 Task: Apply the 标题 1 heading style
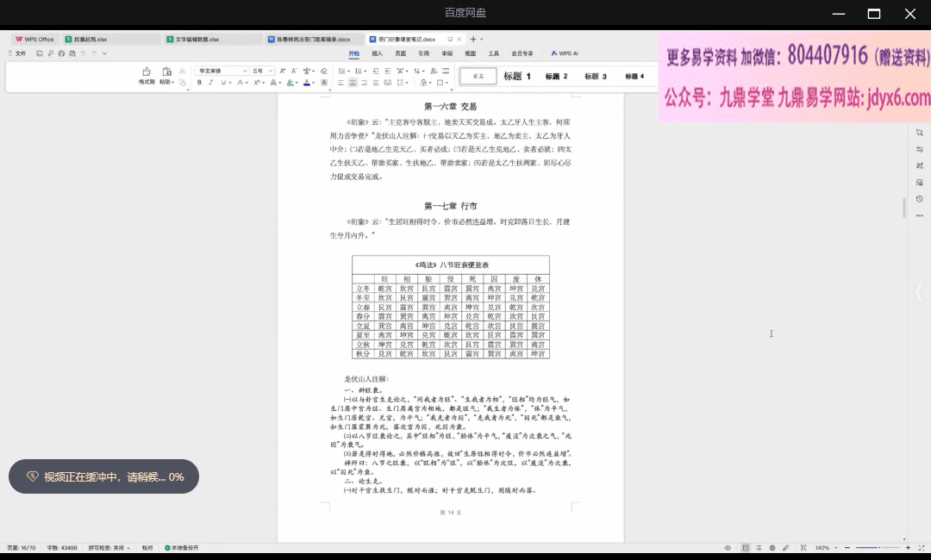pyautogui.click(x=517, y=77)
